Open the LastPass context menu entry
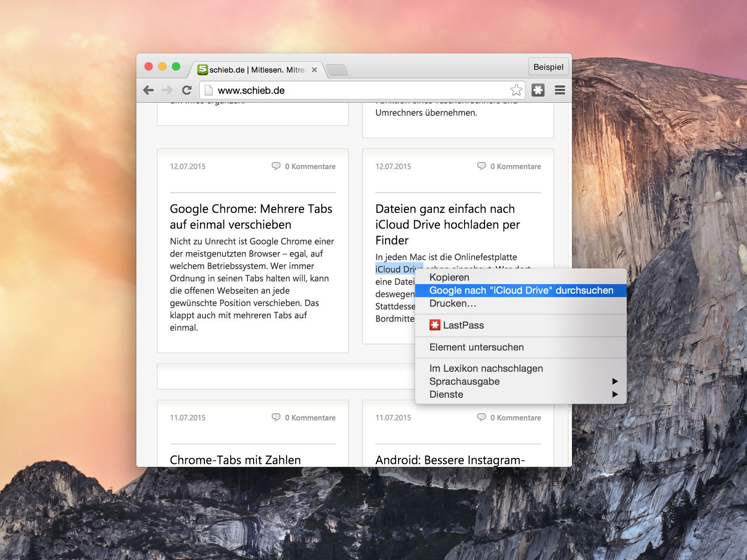This screenshot has height=560, width=747. (521, 325)
